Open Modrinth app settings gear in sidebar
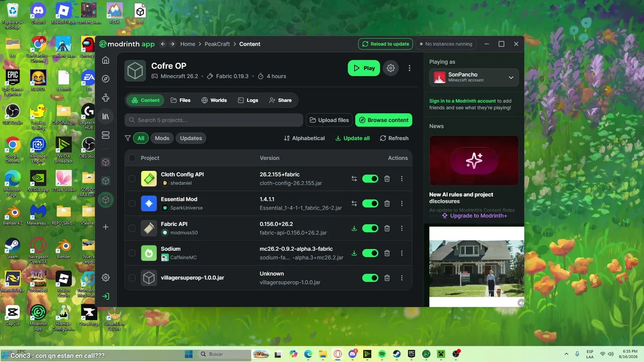 [x=106, y=278]
